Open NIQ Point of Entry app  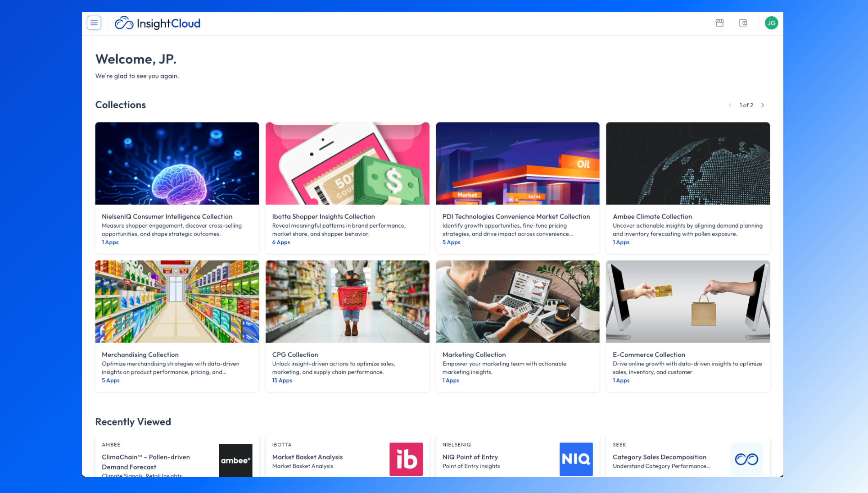(470, 457)
